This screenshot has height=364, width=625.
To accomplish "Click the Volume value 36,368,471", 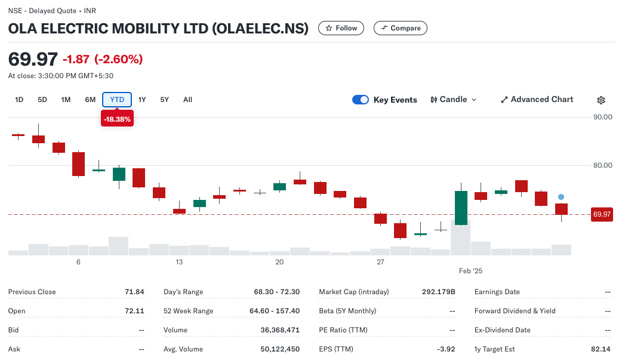I will pyautogui.click(x=280, y=330).
